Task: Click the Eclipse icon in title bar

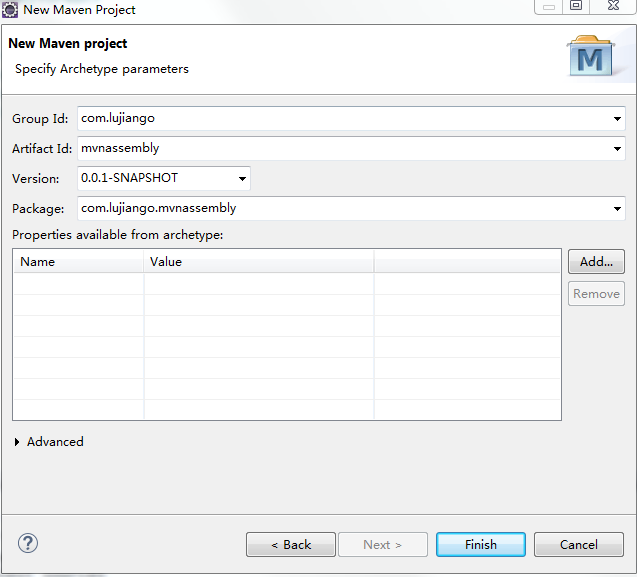Action: (x=10, y=10)
